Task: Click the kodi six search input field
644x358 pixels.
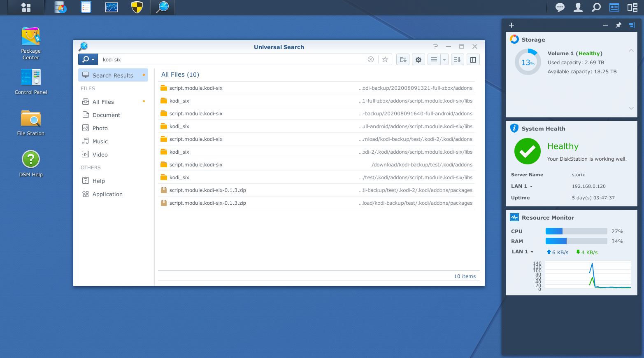Action: [232, 59]
